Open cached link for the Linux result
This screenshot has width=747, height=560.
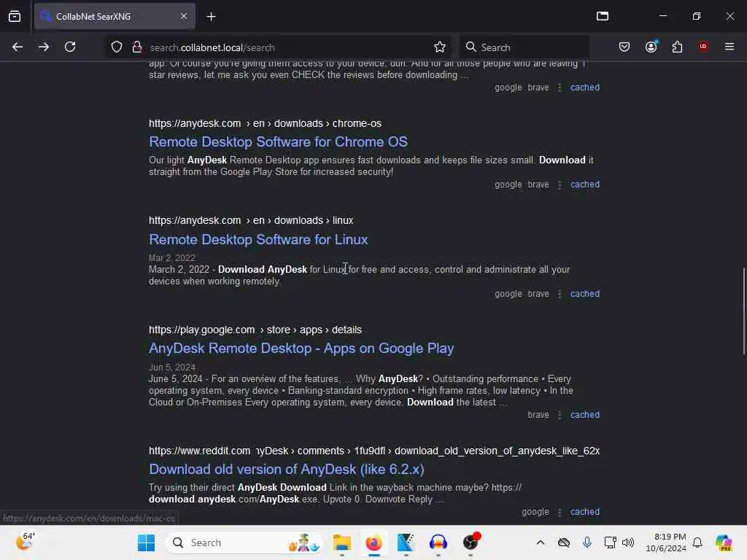pos(585,294)
